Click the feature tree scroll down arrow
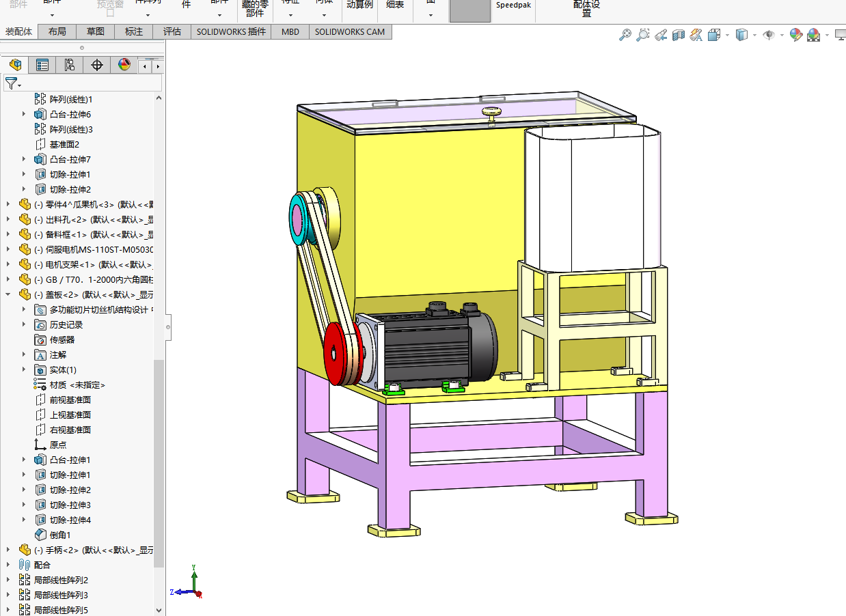The width and height of the screenshot is (846, 616). [159, 610]
